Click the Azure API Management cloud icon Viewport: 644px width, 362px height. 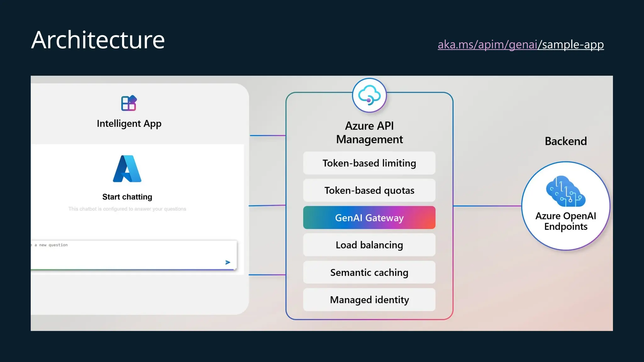[x=369, y=95]
